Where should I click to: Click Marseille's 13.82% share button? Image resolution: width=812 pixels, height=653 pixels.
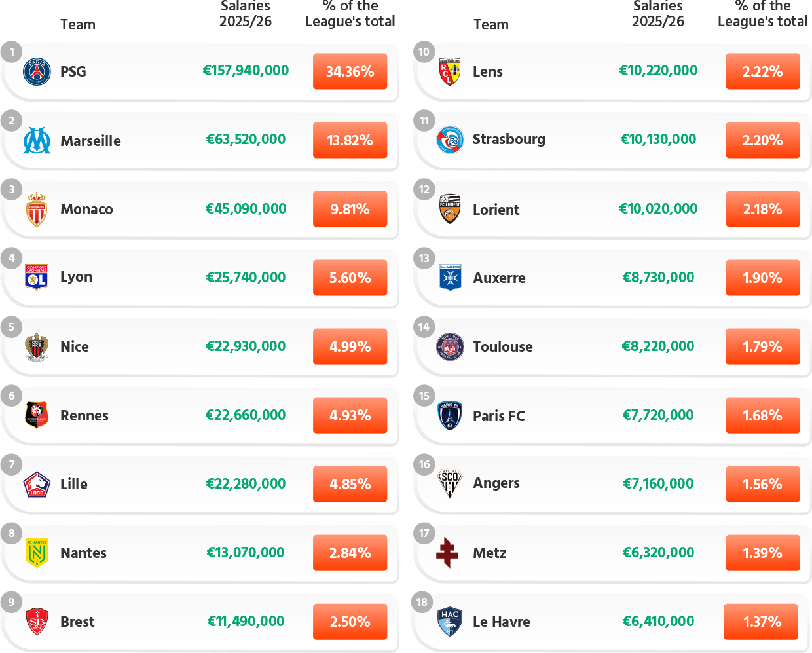click(x=350, y=140)
